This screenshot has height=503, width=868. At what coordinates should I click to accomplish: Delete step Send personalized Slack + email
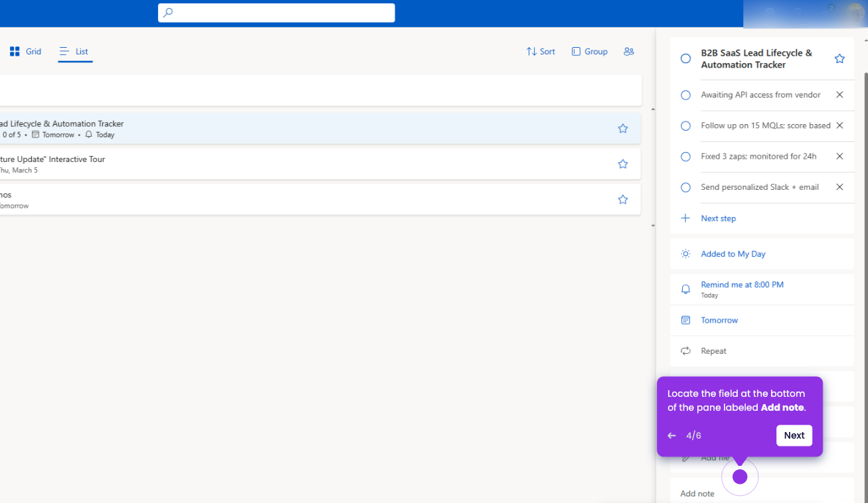[x=839, y=187]
